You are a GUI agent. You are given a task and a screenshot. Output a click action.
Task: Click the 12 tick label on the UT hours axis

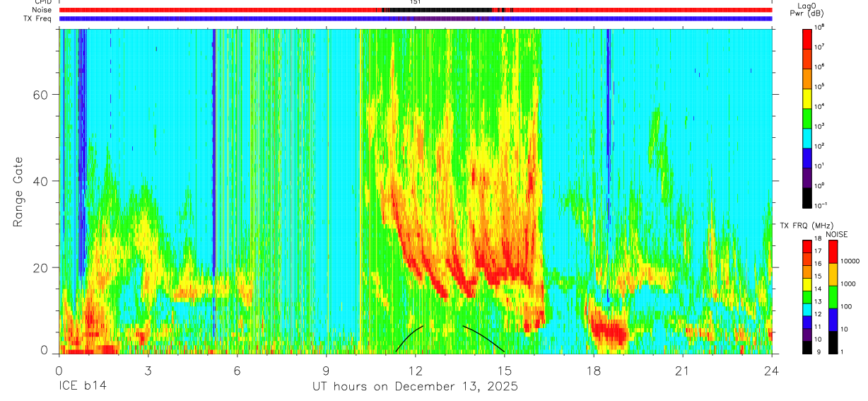416,370
